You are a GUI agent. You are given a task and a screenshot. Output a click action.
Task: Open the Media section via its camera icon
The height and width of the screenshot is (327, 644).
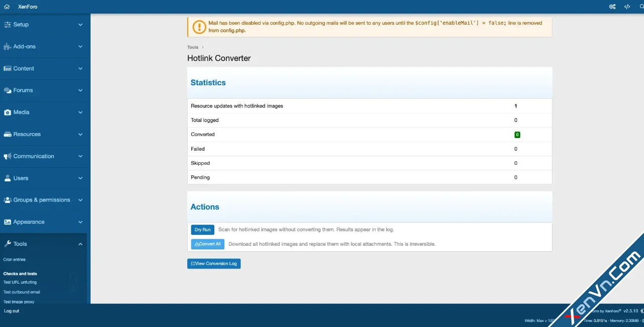[7, 112]
